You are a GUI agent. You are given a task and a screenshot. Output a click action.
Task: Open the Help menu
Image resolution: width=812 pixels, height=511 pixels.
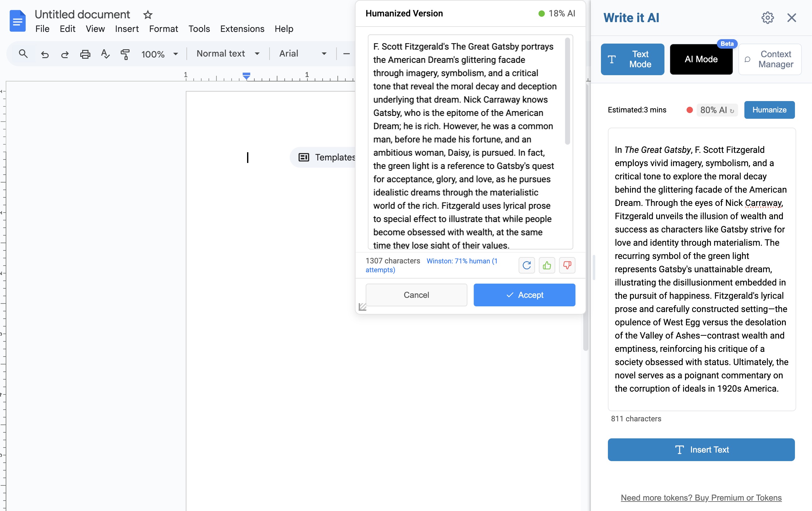[x=284, y=29]
